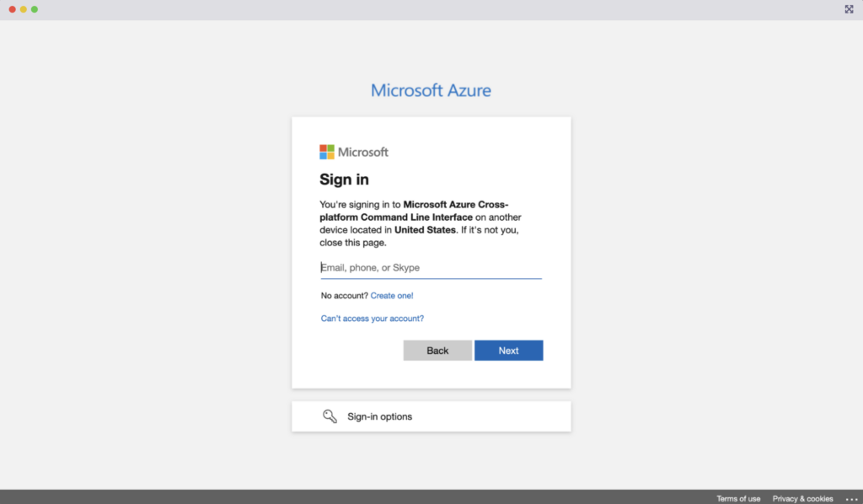
Task: Maximize the window with the green button
Action: [34, 9]
